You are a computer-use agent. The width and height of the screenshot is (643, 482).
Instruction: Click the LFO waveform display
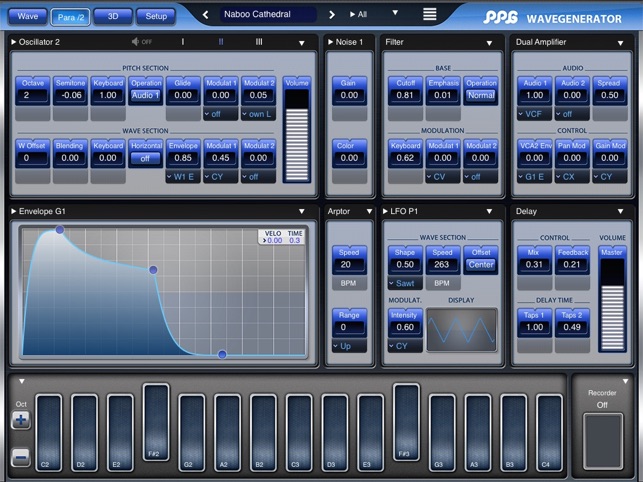pyautogui.click(x=461, y=330)
